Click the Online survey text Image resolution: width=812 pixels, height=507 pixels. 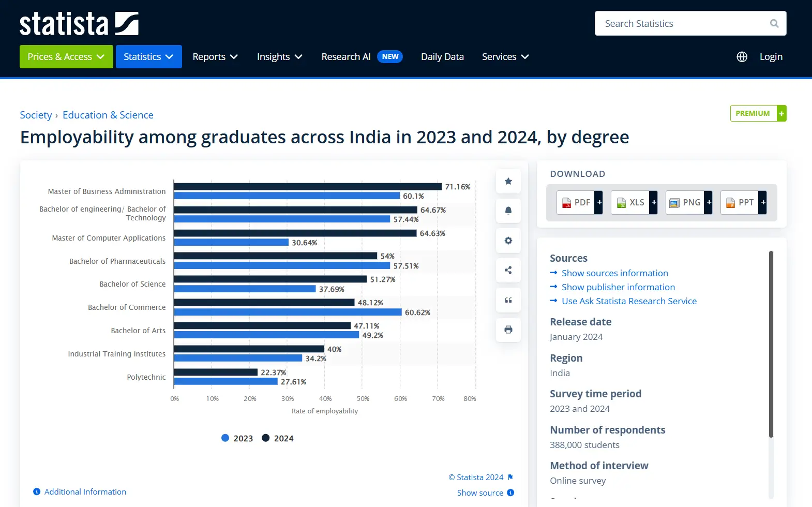point(578,481)
